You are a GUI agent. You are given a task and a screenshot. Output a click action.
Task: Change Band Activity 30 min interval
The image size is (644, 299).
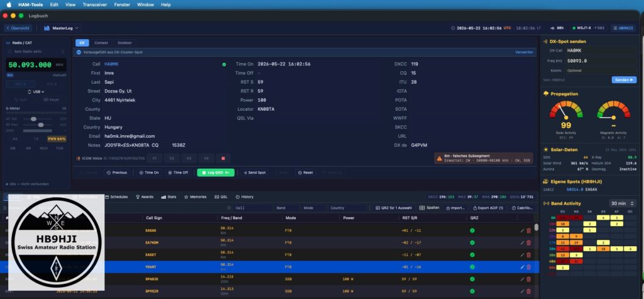[x=623, y=203]
